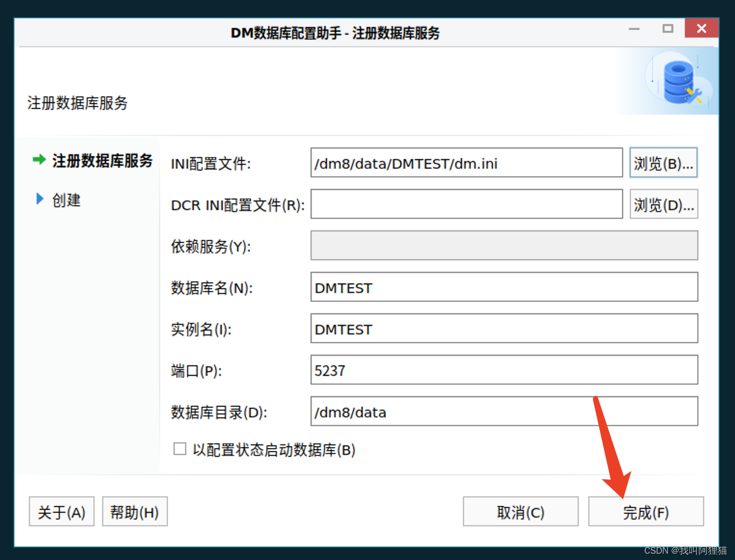Edit the 数据库目录(D) /dm8/data field

[504, 412]
